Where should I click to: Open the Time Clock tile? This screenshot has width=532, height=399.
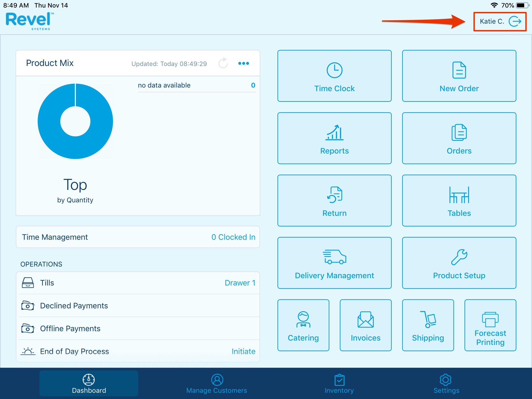pyautogui.click(x=334, y=76)
